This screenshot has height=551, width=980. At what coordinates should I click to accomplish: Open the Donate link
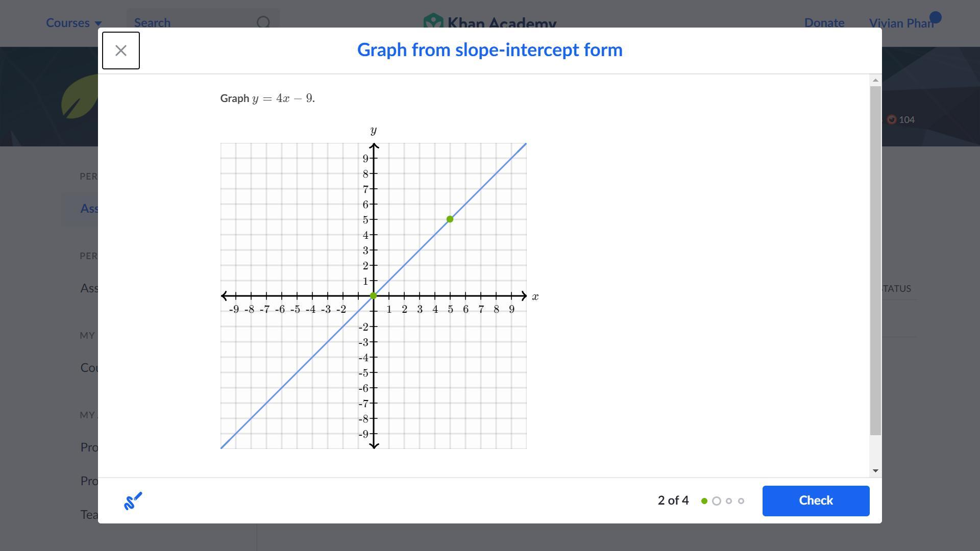[x=824, y=23]
